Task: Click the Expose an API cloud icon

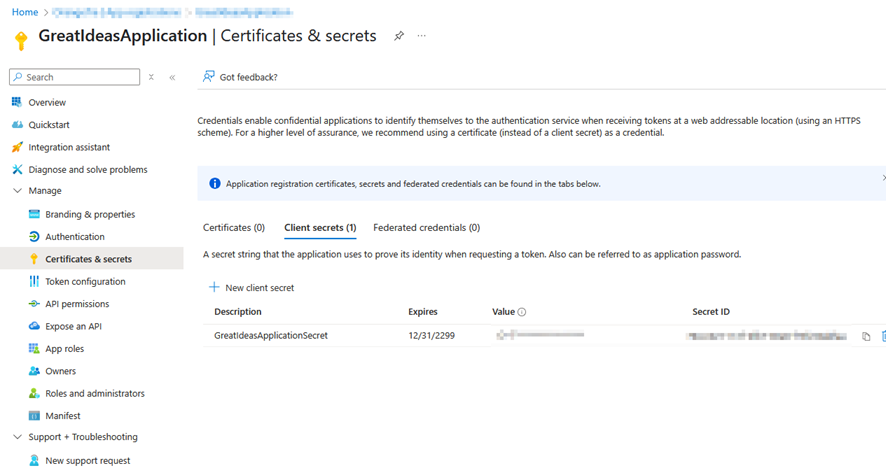Action: pos(34,326)
